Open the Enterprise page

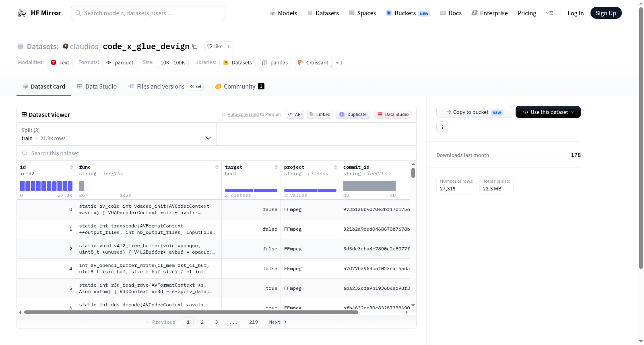[x=490, y=13]
